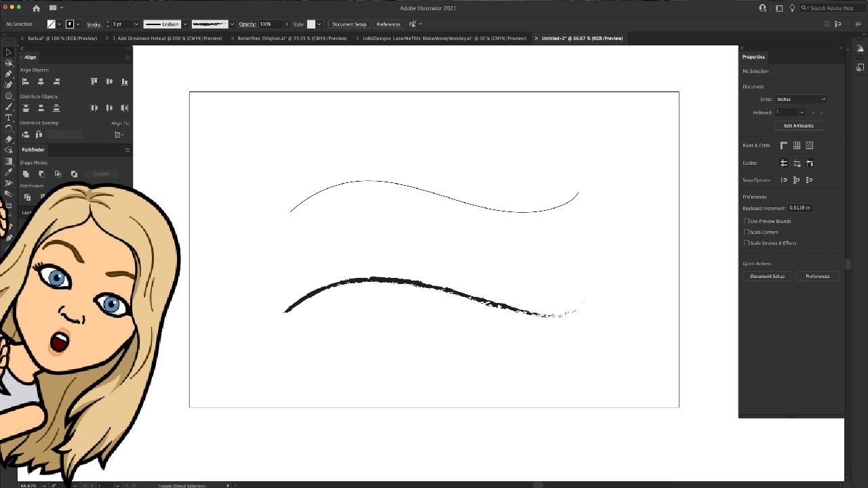Click Preferences in control bar

[389, 24]
